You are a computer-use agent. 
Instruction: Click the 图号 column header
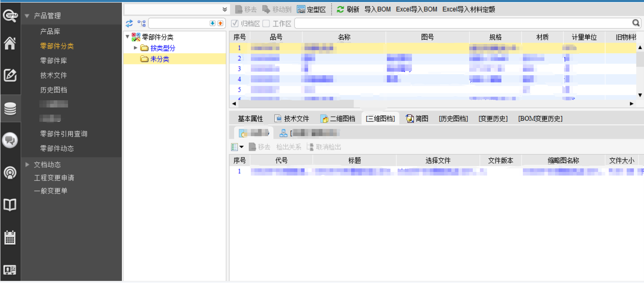click(x=427, y=37)
